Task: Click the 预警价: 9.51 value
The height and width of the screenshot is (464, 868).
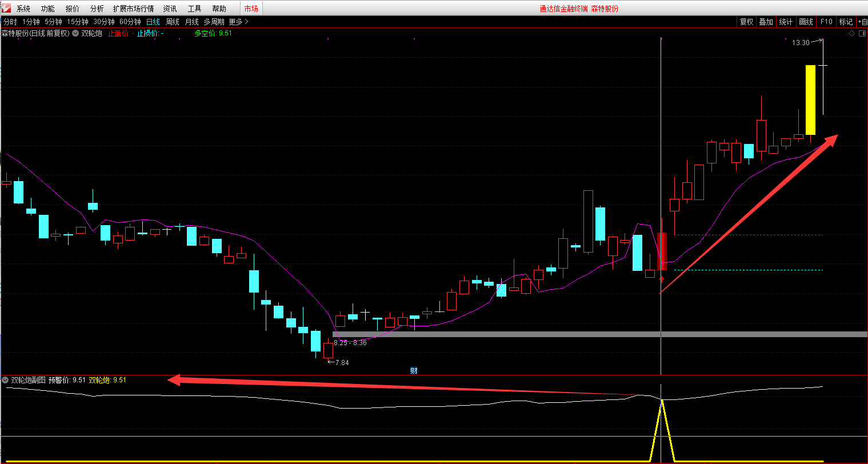Action: click(x=67, y=380)
